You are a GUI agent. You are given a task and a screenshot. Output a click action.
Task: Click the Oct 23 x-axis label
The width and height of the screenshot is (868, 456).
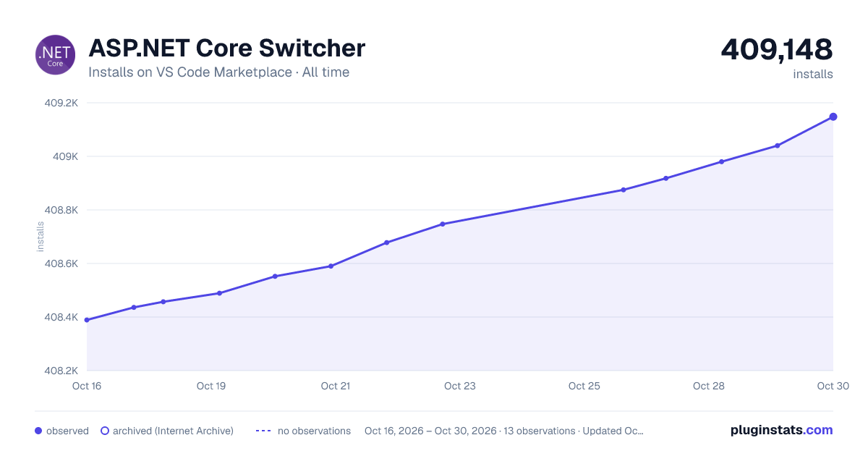point(460,386)
